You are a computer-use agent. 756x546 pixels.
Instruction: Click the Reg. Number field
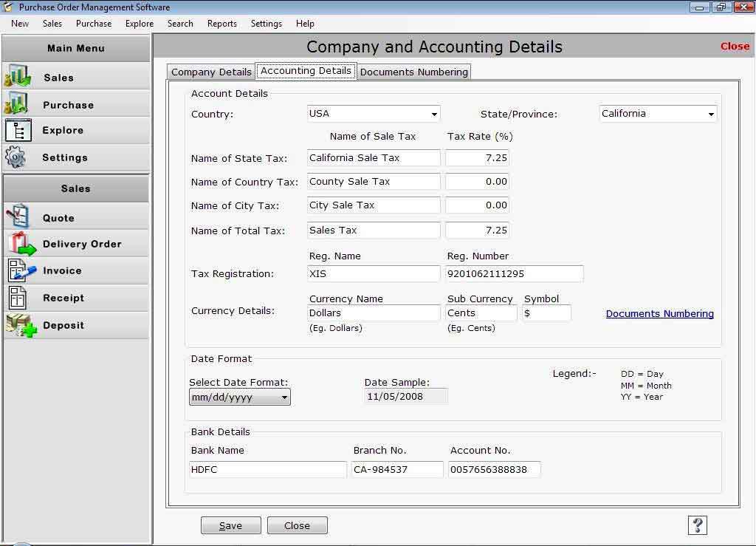(514, 273)
